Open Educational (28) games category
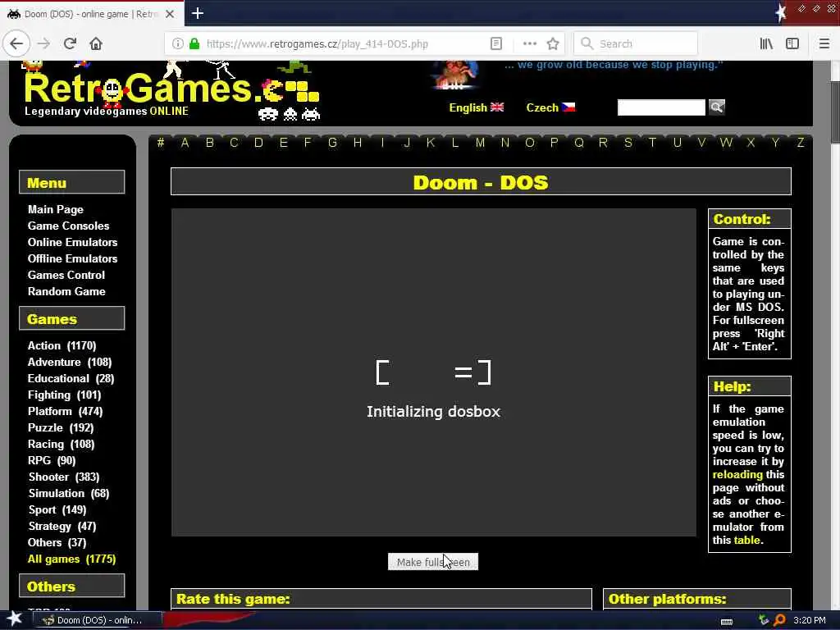The image size is (840, 630). (x=71, y=379)
